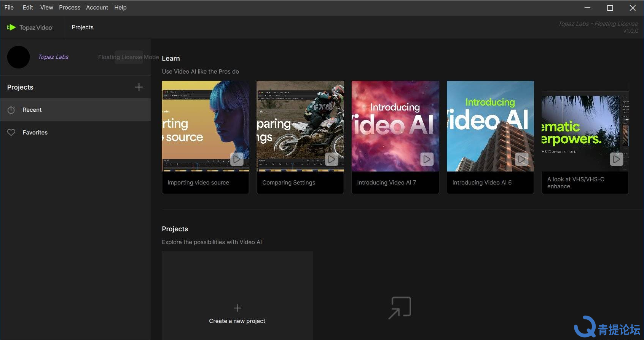The height and width of the screenshot is (340, 644).
Task: Open the Help menu
Action: [120, 8]
